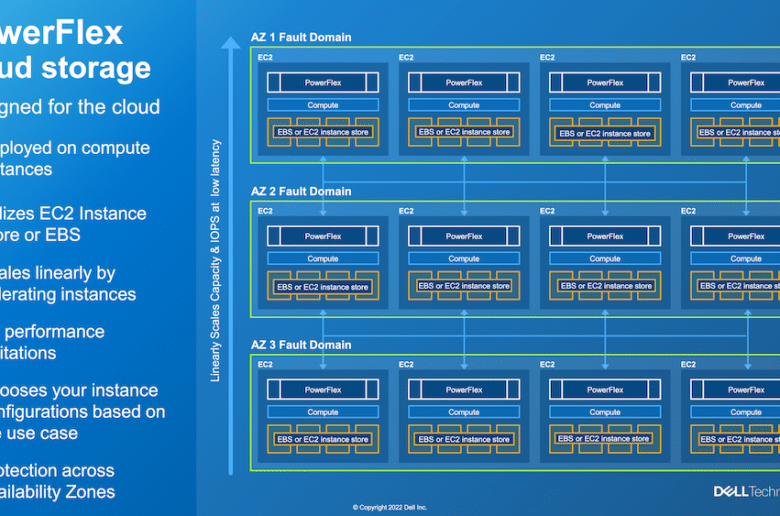Click "EBS or EC2 instance store" in AZ 2's leftmost EC2
Viewport: 780px width, 516px height.
click(323, 287)
